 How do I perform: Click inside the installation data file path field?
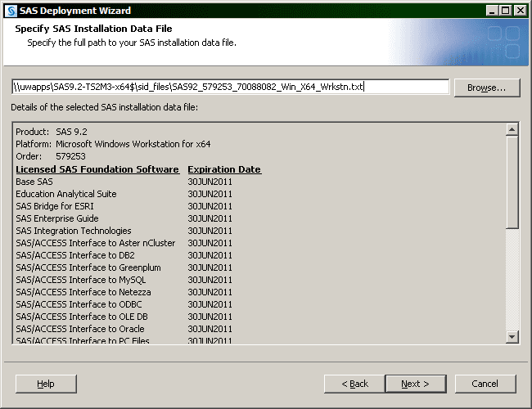[x=230, y=87]
